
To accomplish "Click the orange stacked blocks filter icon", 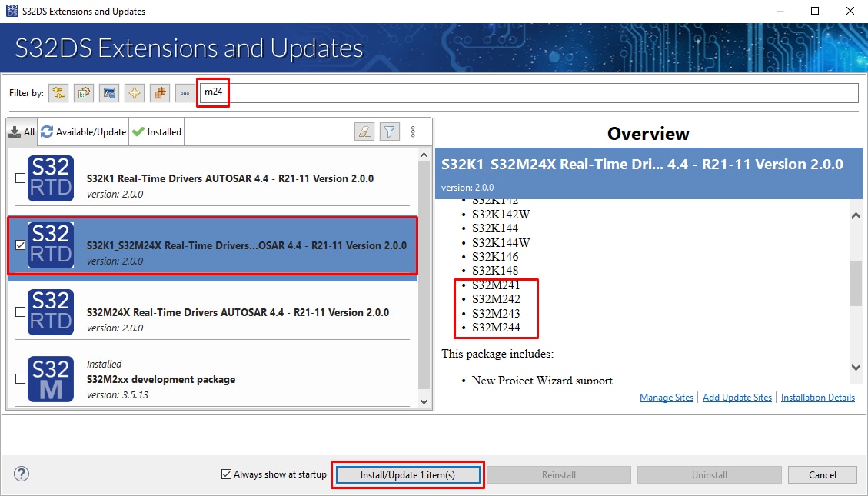I will 160,93.
